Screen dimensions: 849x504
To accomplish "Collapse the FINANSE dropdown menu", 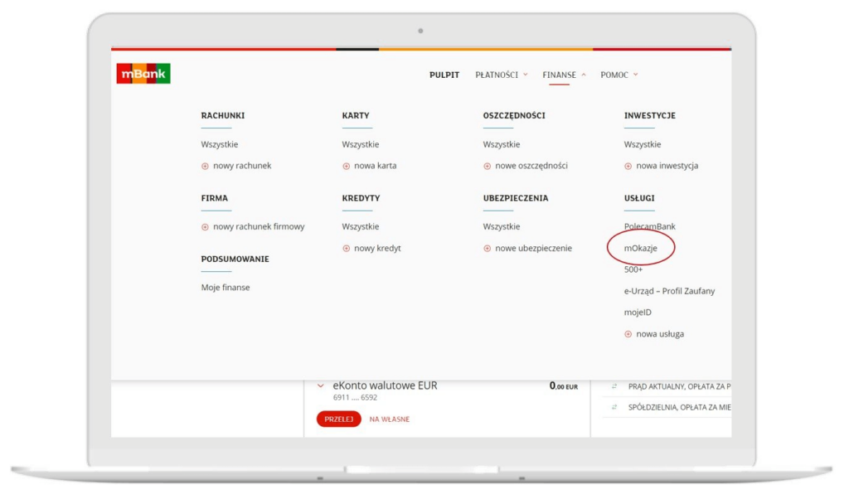I will click(564, 75).
